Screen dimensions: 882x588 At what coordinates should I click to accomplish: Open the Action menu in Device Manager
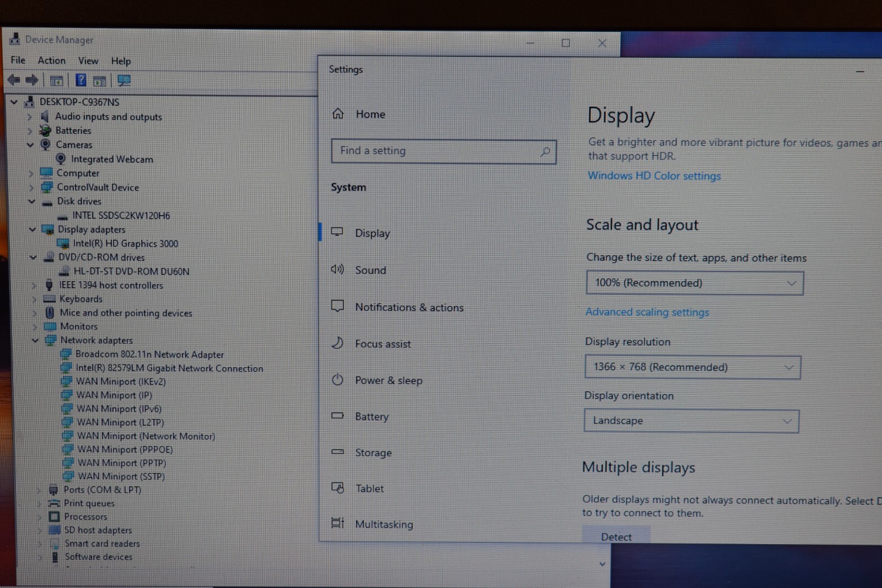point(51,61)
